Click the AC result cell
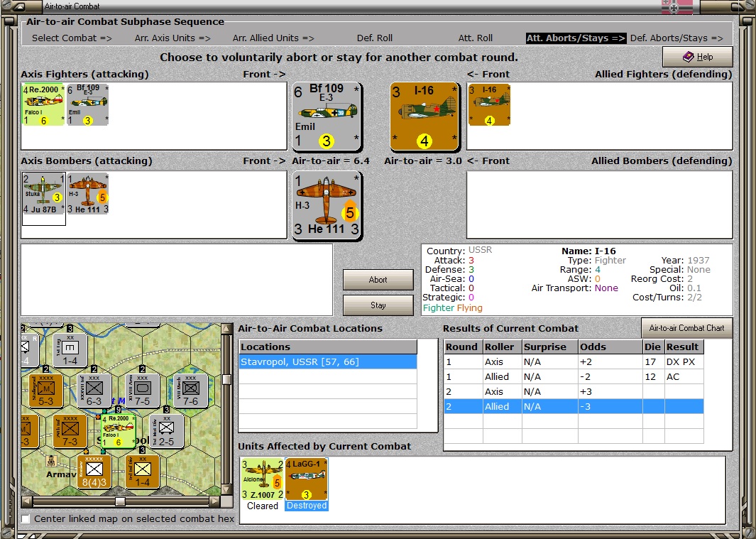 684,376
